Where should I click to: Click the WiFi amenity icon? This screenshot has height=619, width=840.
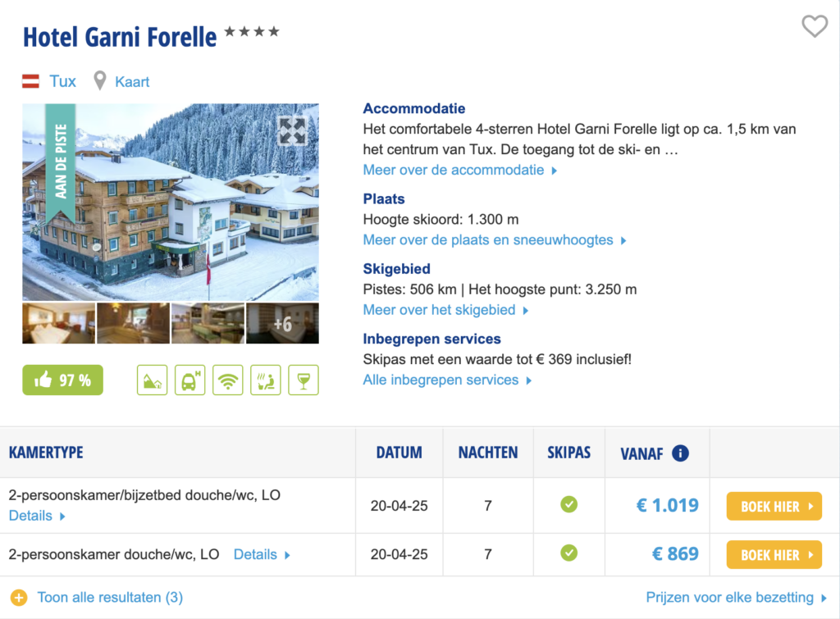click(x=227, y=380)
